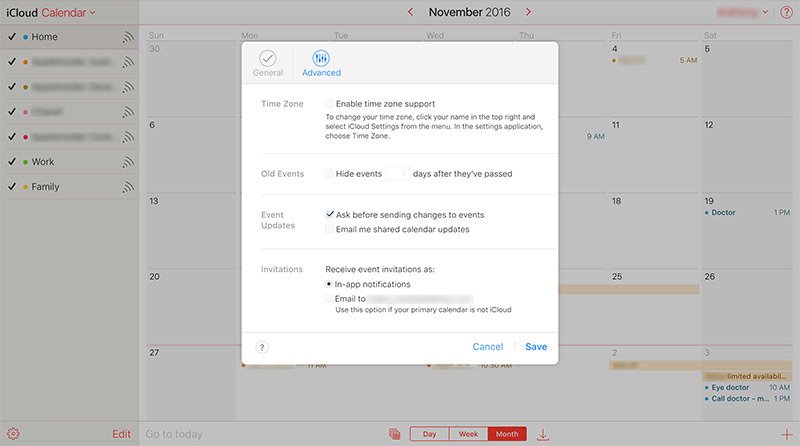Image resolution: width=800 pixels, height=446 pixels.
Task: Click Go to today
Action: click(x=174, y=434)
